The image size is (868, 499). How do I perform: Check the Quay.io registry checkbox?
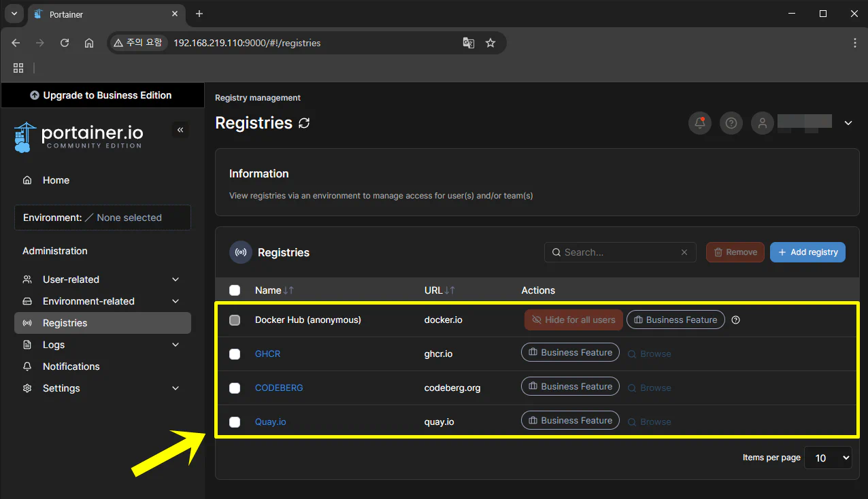pyautogui.click(x=235, y=422)
